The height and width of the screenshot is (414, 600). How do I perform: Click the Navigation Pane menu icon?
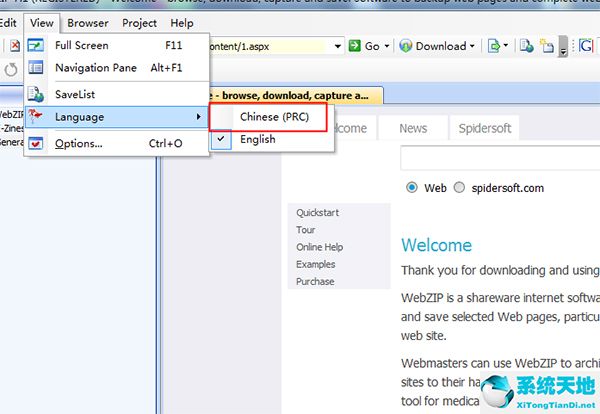coord(36,68)
